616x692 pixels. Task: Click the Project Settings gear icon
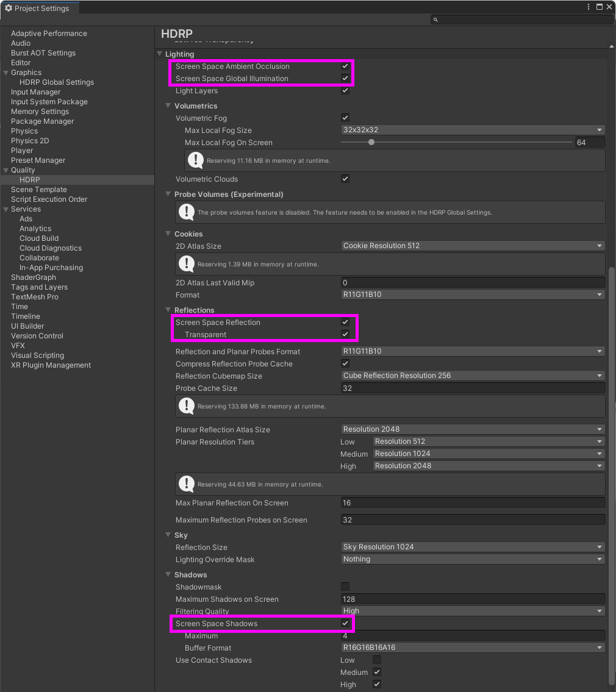pyautogui.click(x=9, y=8)
